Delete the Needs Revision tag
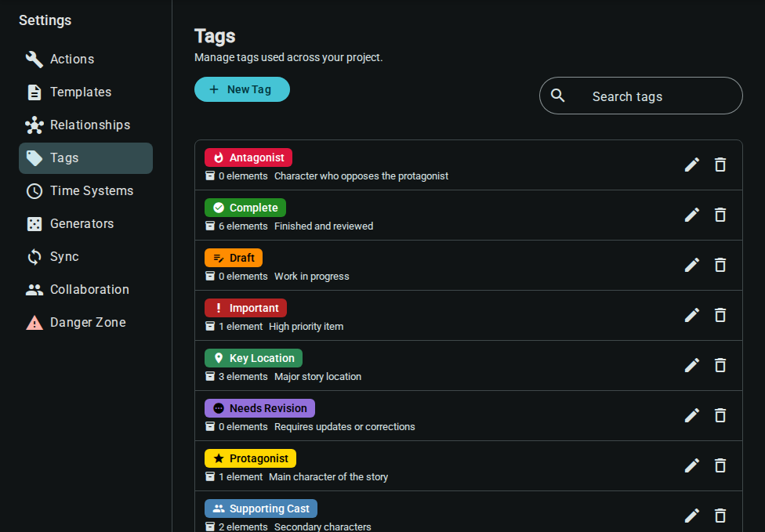This screenshot has height=532, width=765. click(x=720, y=416)
